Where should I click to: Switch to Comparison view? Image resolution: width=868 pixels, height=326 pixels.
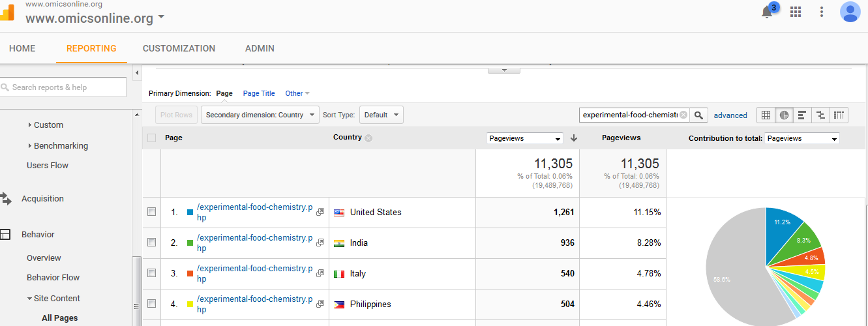(820, 115)
